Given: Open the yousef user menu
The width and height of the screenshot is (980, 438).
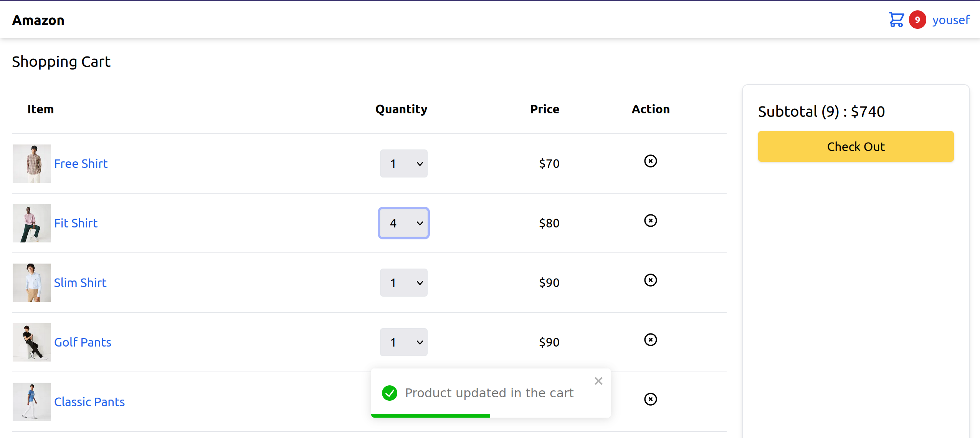Looking at the screenshot, I should (951, 20).
